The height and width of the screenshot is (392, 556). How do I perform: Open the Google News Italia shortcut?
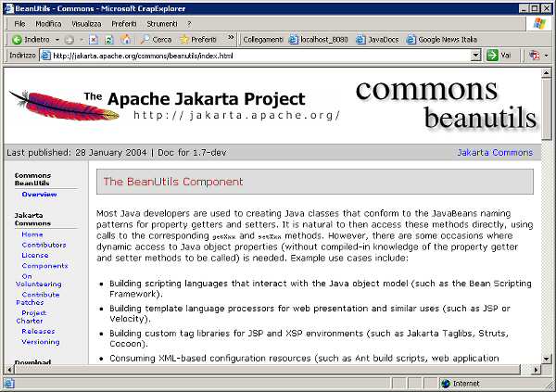click(441, 39)
